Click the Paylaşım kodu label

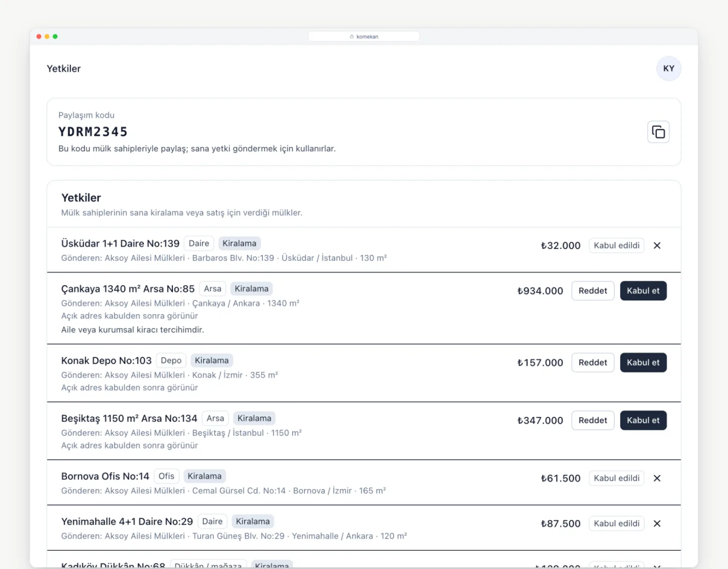click(86, 115)
